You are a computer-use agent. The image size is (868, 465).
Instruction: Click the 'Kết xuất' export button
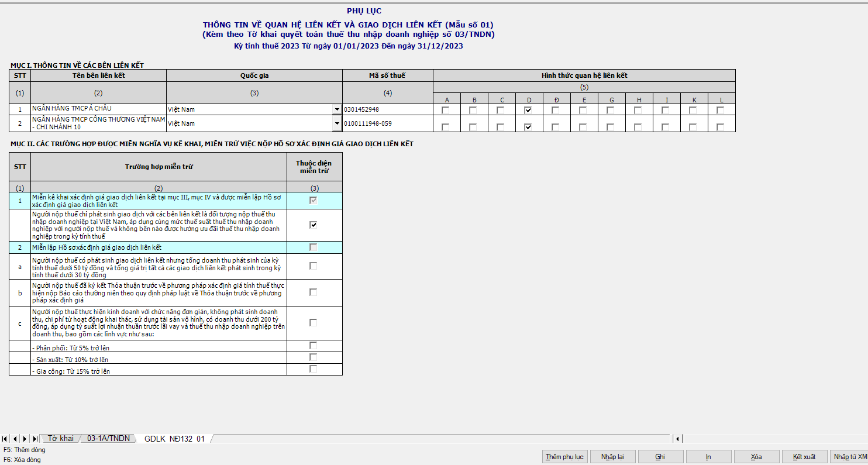click(x=804, y=457)
